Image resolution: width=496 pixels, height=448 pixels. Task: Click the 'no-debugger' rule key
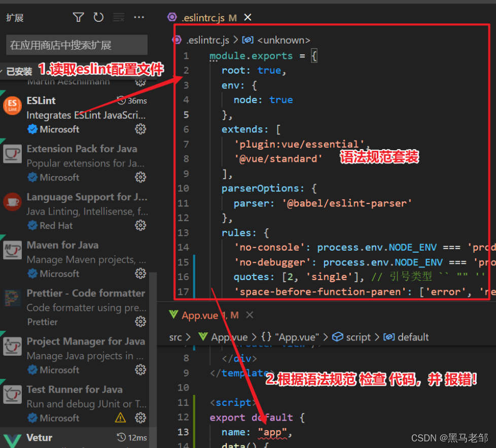tap(272, 262)
